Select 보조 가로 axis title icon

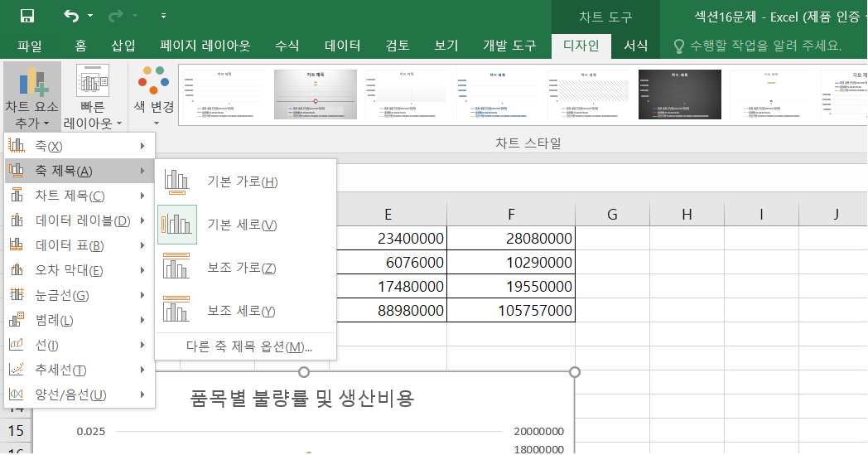(x=177, y=268)
